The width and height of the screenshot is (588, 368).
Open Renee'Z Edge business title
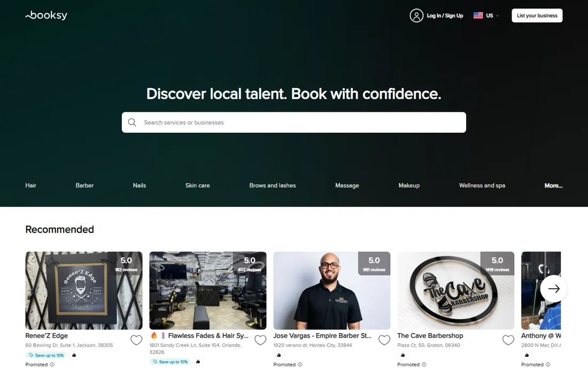point(47,336)
